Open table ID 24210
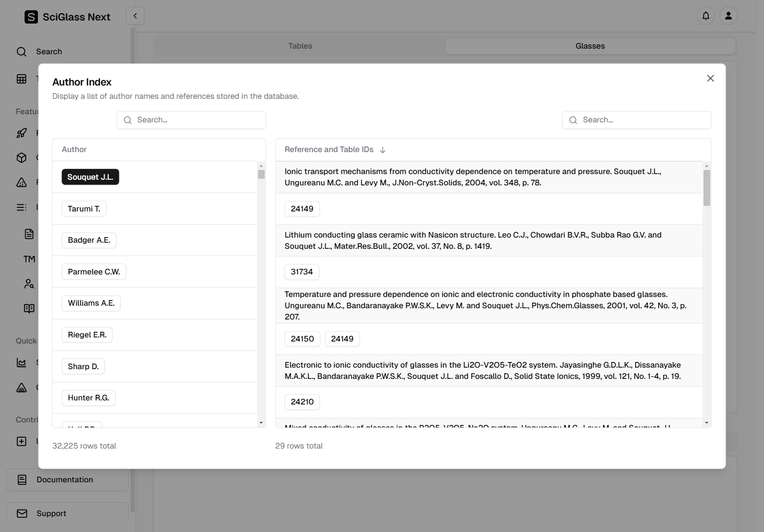Screen dimensions: 764x532 click(302, 402)
